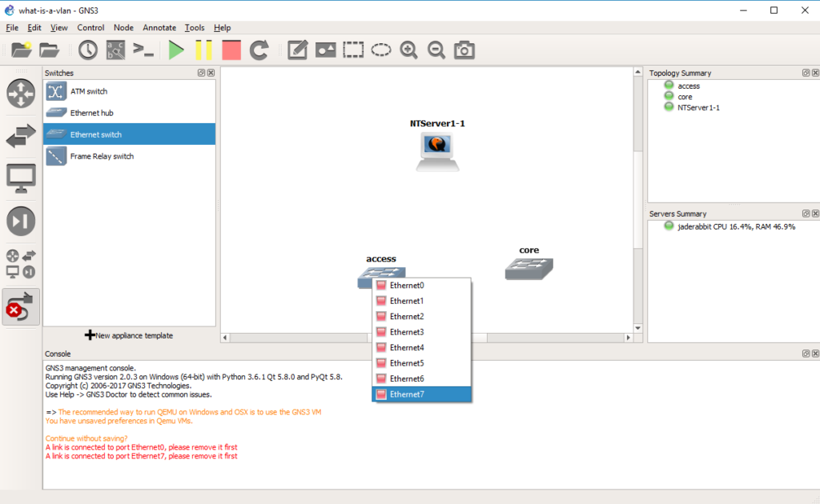
Task: Open the View menu
Action: [x=59, y=28]
